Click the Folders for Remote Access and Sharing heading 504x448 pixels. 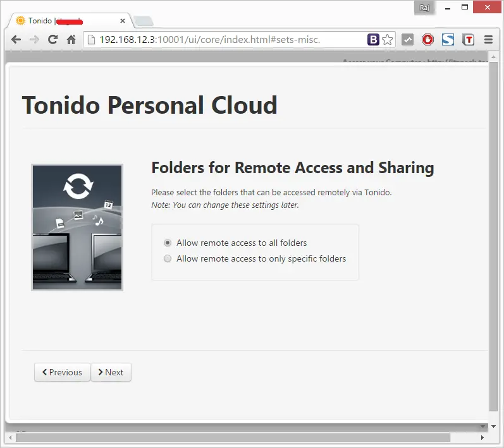tap(293, 168)
